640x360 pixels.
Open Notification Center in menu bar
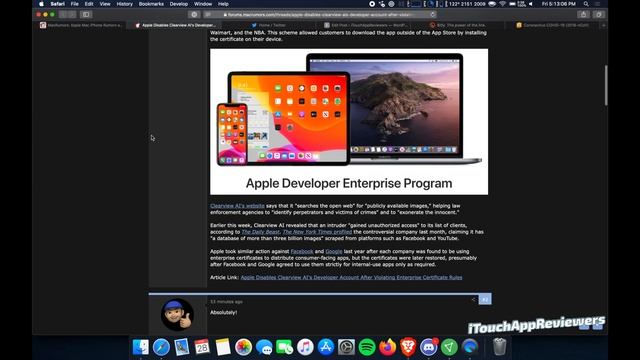pos(598,4)
